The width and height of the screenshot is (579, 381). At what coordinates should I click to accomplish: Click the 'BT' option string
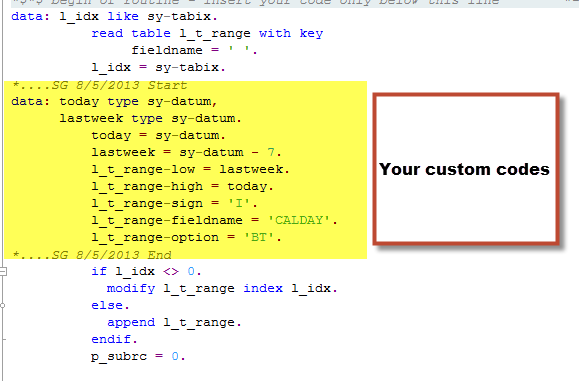pyautogui.click(x=259, y=237)
